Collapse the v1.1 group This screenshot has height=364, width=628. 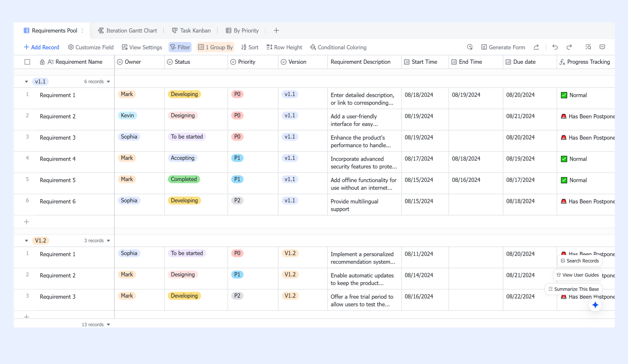pos(26,81)
